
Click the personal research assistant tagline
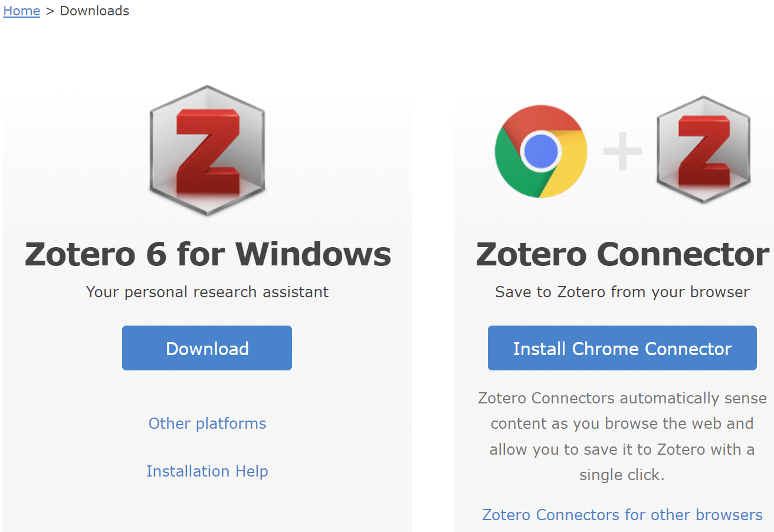207,292
